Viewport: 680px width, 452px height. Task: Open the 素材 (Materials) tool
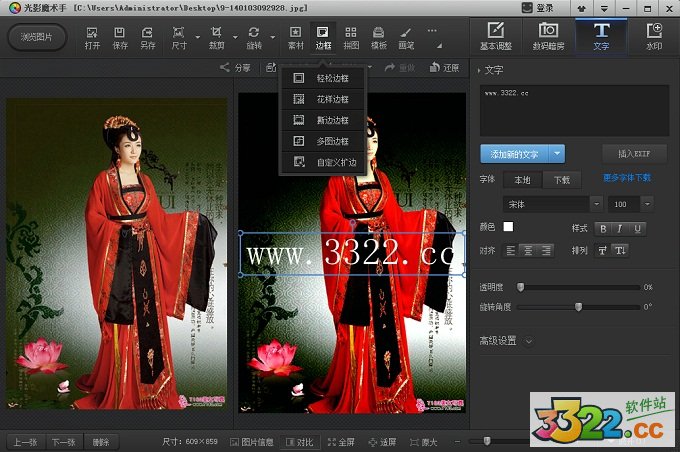click(296, 37)
